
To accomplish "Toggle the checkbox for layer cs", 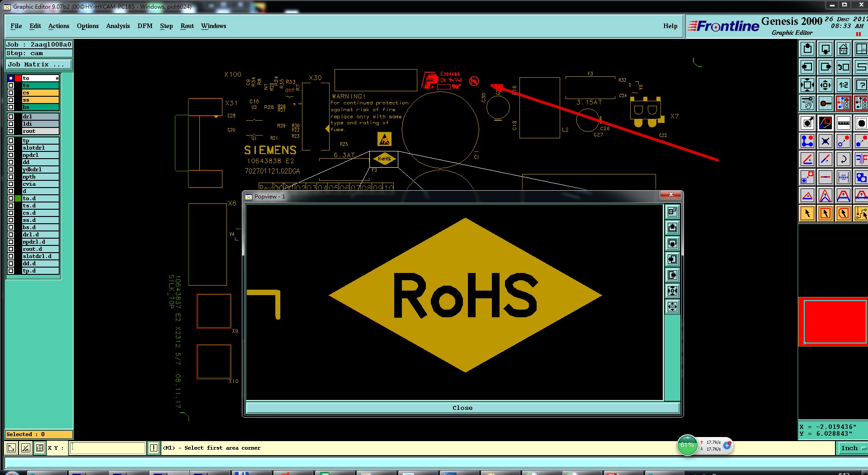I will (x=11, y=93).
